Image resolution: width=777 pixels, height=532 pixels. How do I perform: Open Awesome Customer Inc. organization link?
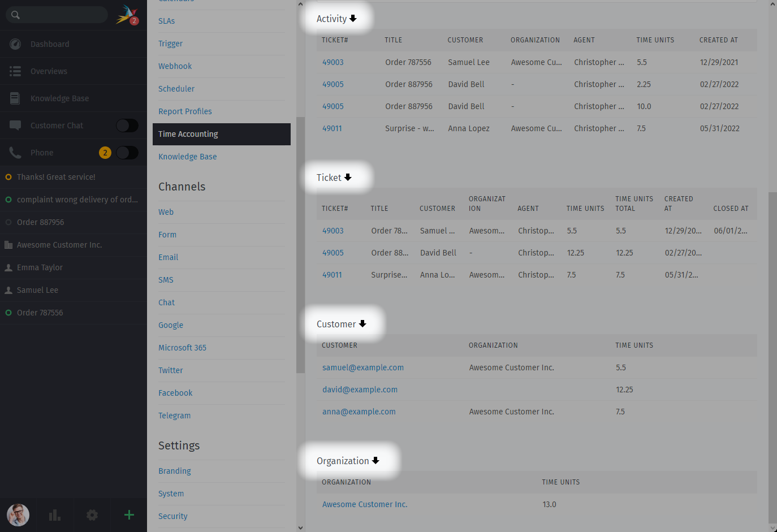click(365, 504)
